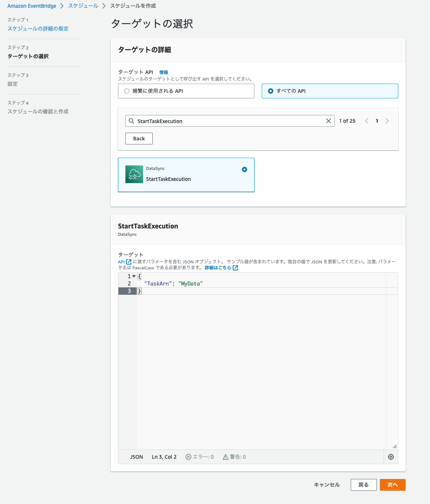Open the 情報 link next to ターゲット API
Screen dimensions: 430x504
tap(163, 72)
